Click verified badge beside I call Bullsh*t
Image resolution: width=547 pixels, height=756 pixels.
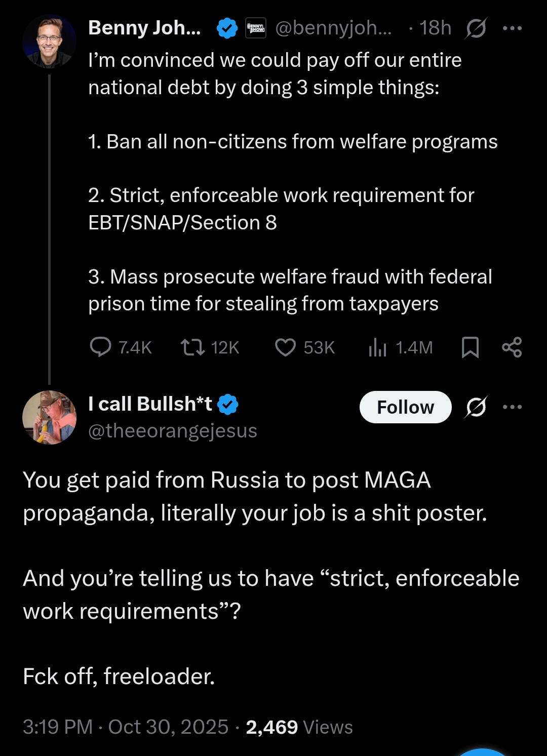[228, 405]
